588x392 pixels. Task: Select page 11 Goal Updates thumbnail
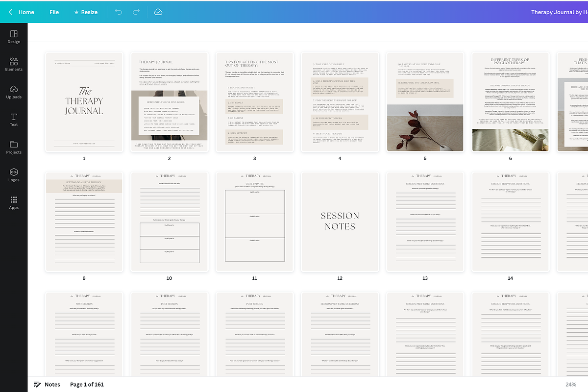pos(254,222)
